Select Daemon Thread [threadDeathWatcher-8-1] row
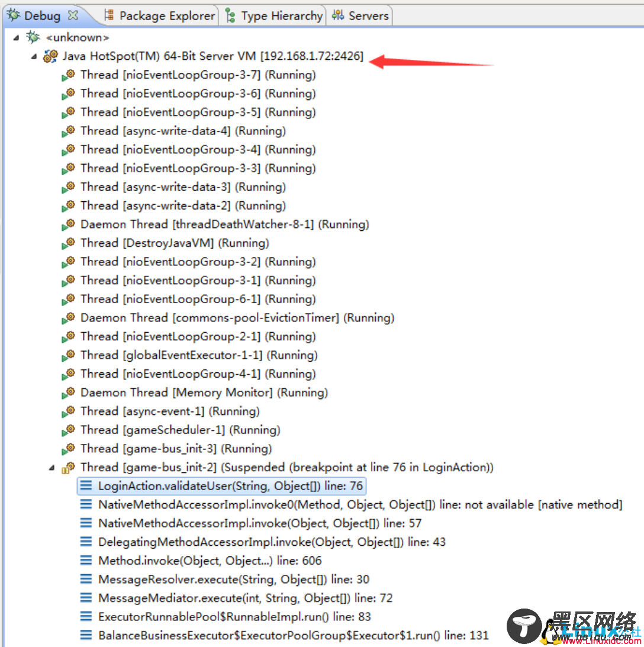644x647 pixels. coord(225,224)
